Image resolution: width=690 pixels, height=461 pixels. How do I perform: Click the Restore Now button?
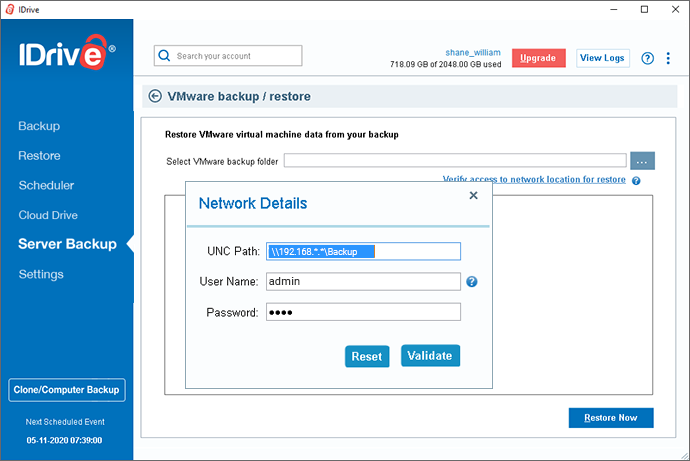(611, 418)
